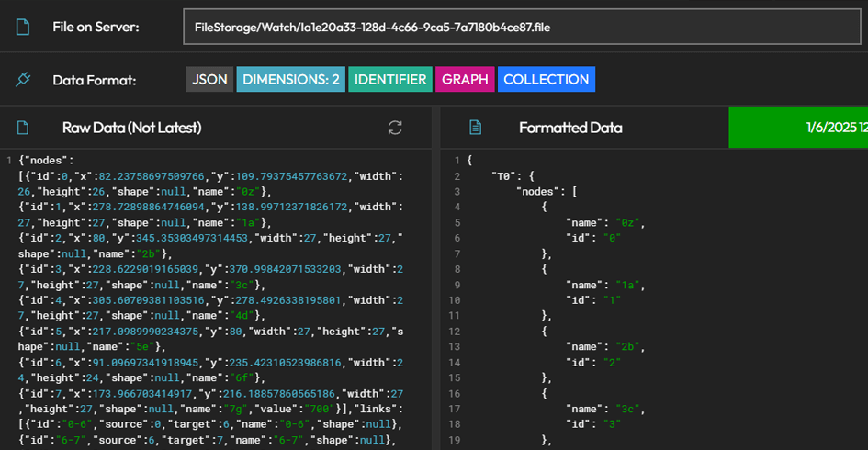
Task: Click the plug icon beside Data Format
Action: (x=23, y=80)
